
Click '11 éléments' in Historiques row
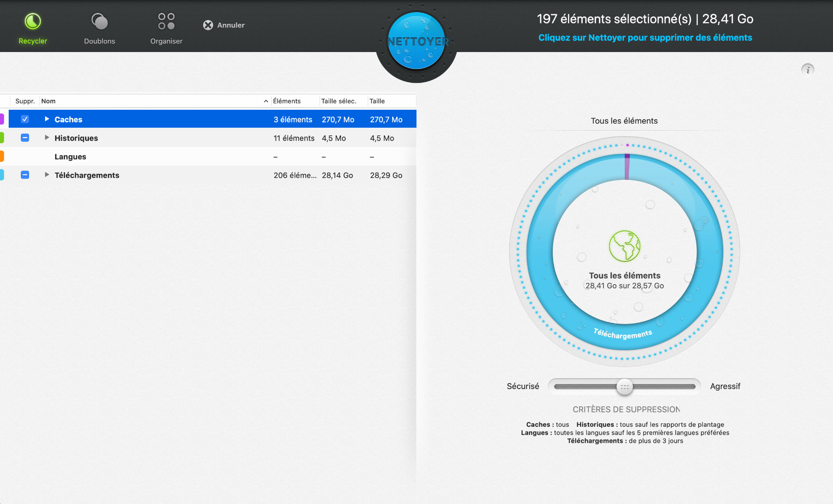pos(294,138)
